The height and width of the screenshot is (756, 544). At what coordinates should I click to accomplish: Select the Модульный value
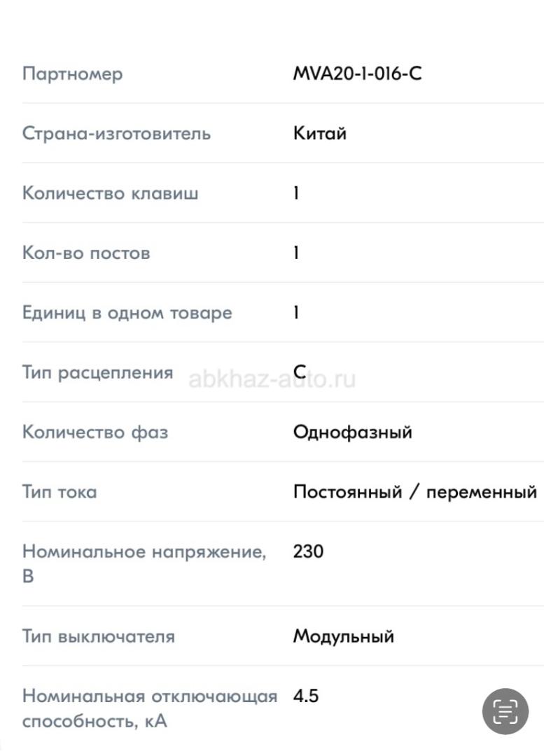pos(343,636)
